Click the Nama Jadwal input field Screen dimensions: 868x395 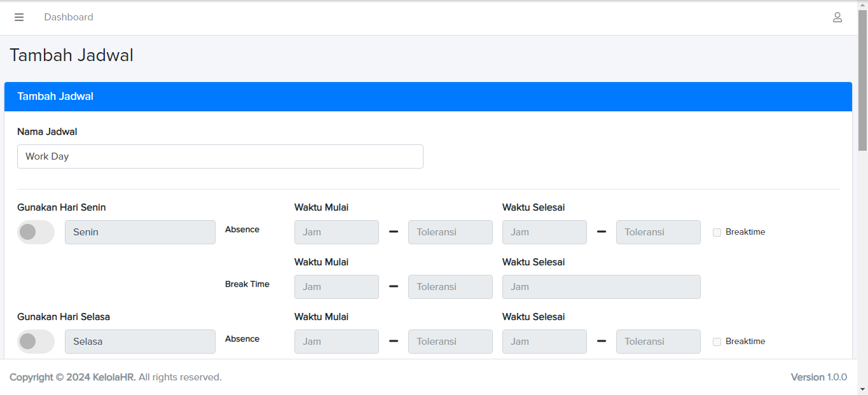click(x=220, y=156)
